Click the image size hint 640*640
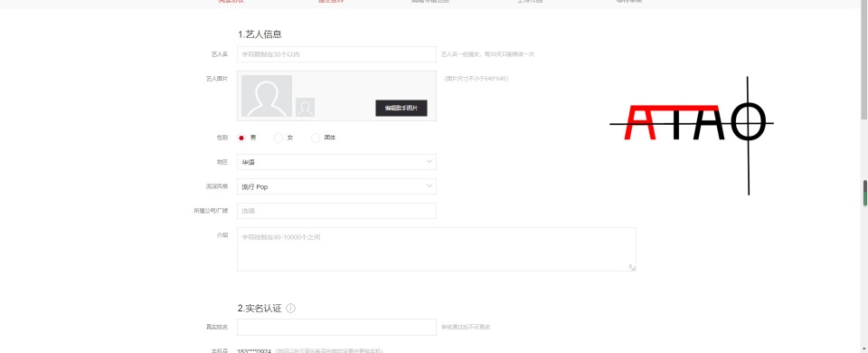The width and height of the screenshot is (868, 353). [476, 79]
